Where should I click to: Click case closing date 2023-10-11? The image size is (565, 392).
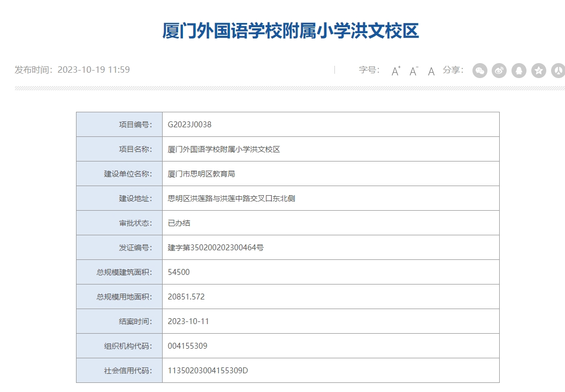[188, 321]
